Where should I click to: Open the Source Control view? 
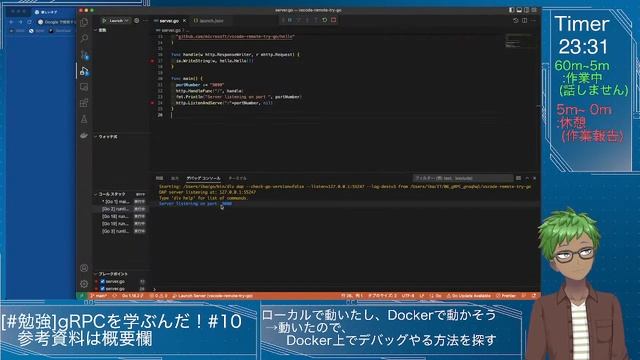coord(84,55)
